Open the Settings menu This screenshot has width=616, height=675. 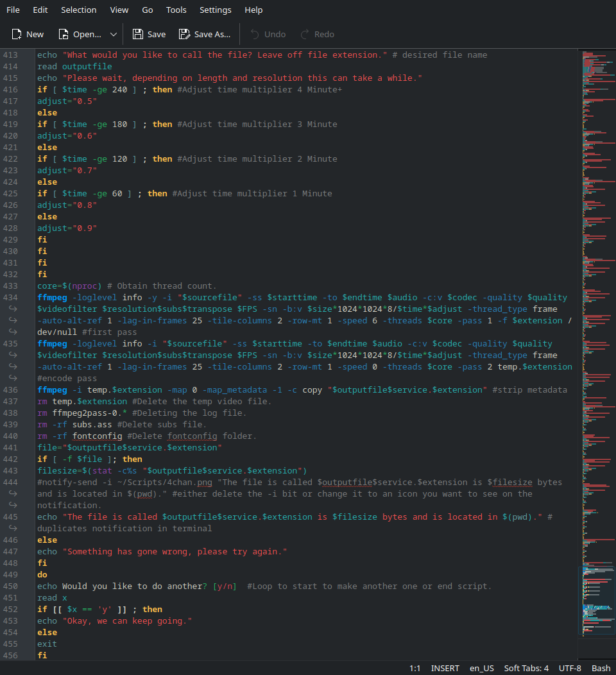click(x=215, y=10)
